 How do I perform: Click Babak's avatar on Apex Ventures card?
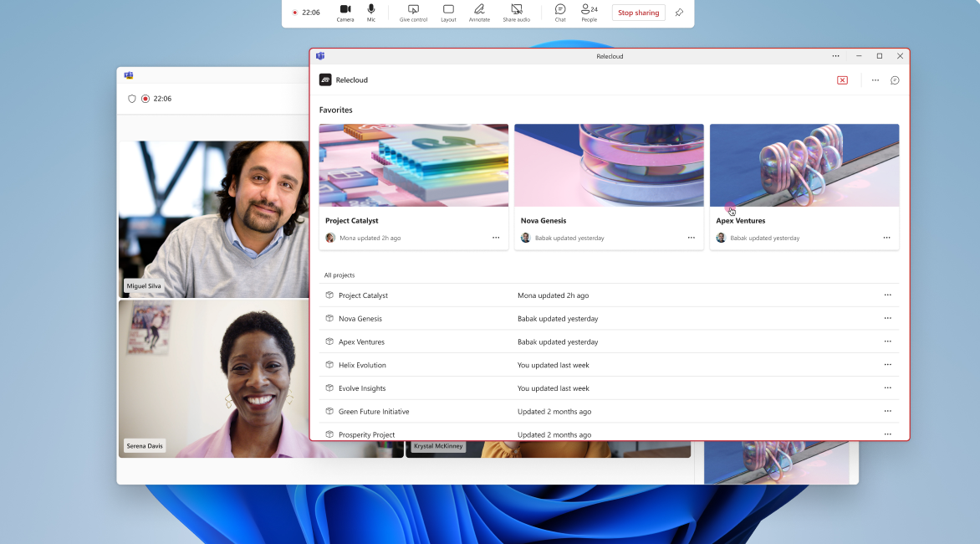[x=722, y=238]
